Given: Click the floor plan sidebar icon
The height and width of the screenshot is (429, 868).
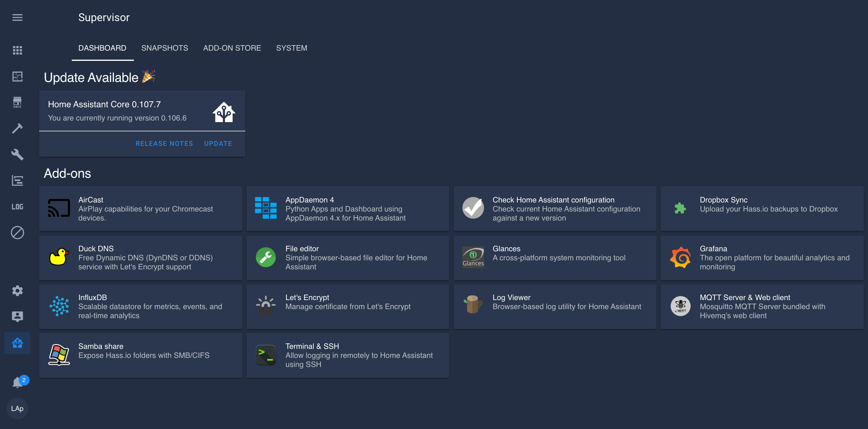Looking at the screenshot, I should 17,77.
